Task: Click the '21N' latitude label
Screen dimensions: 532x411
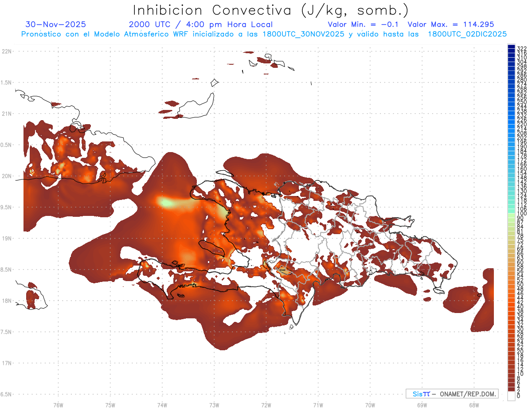Action: [7, 114]
